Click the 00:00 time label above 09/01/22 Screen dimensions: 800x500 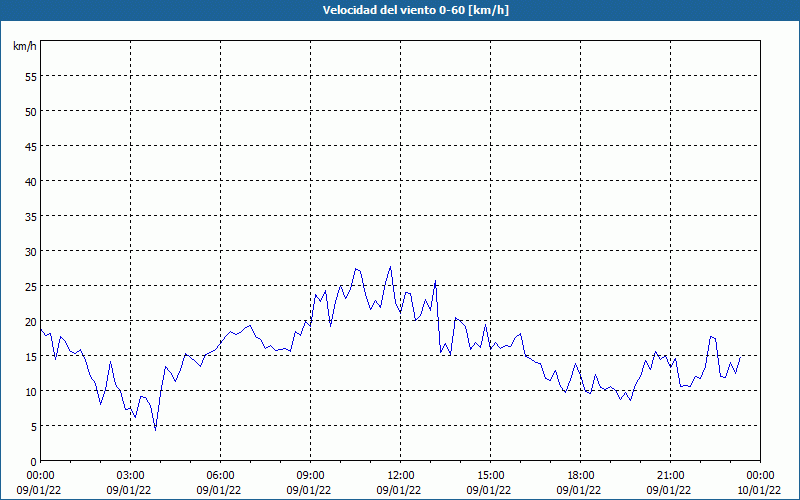click(x=41, y=476)
